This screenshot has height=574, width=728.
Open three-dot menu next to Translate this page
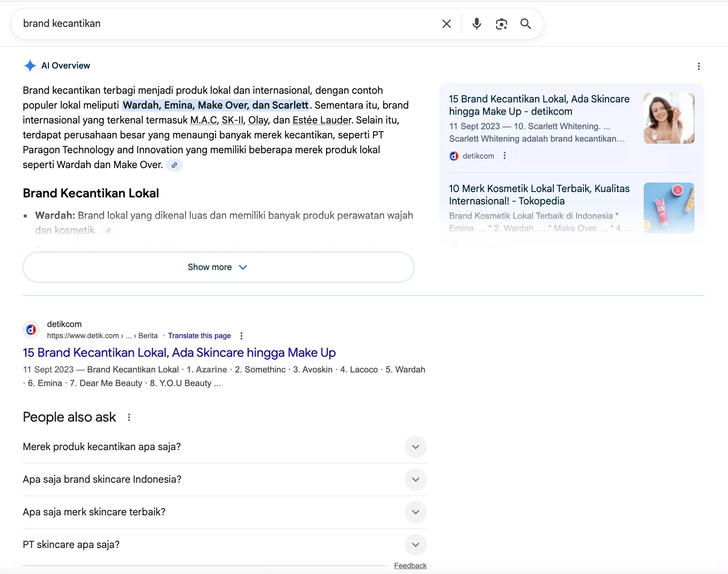tap(241, 336)
